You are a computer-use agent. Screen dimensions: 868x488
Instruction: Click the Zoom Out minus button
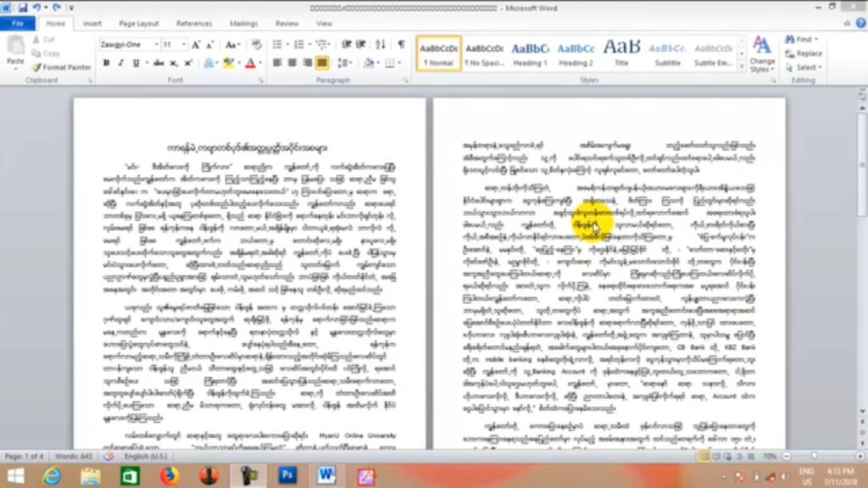pos(787,457)
